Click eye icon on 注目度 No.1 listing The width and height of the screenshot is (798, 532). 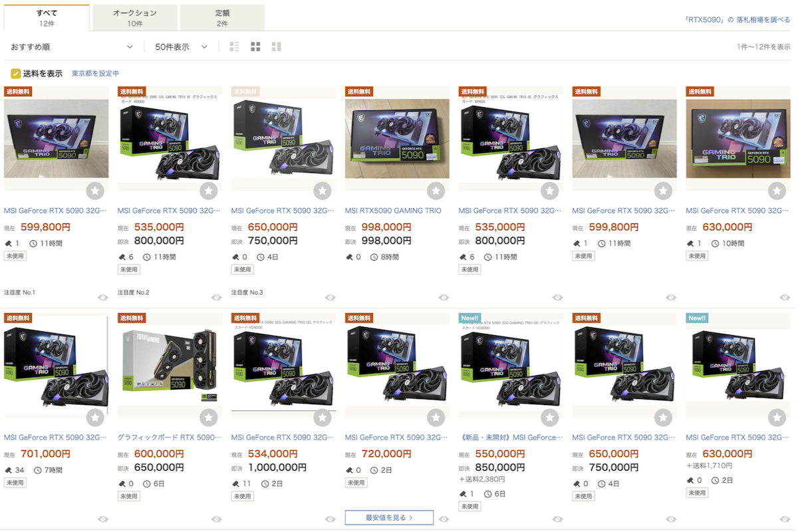coord(103,297)
